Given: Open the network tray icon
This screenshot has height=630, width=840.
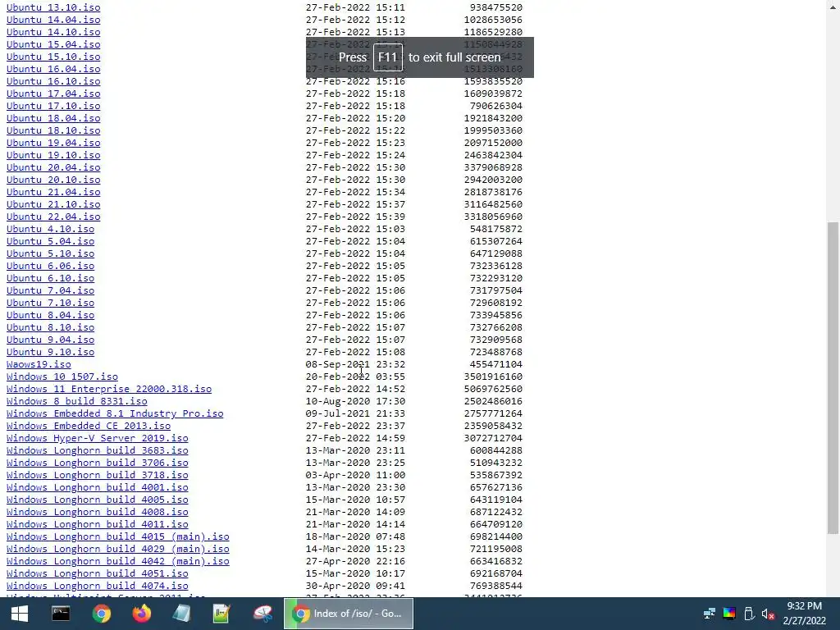Looking at the screenshot, I should click(710, 614).
